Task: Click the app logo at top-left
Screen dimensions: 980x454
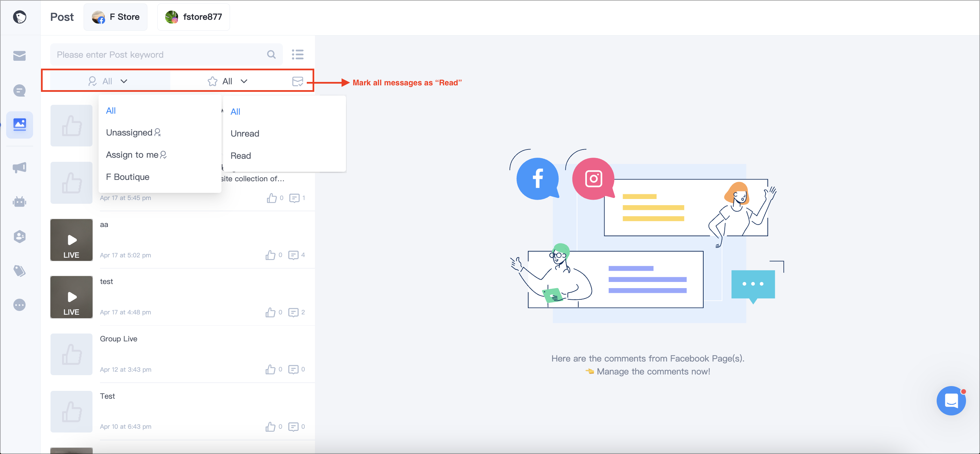Action: click(x=20, y=17)
